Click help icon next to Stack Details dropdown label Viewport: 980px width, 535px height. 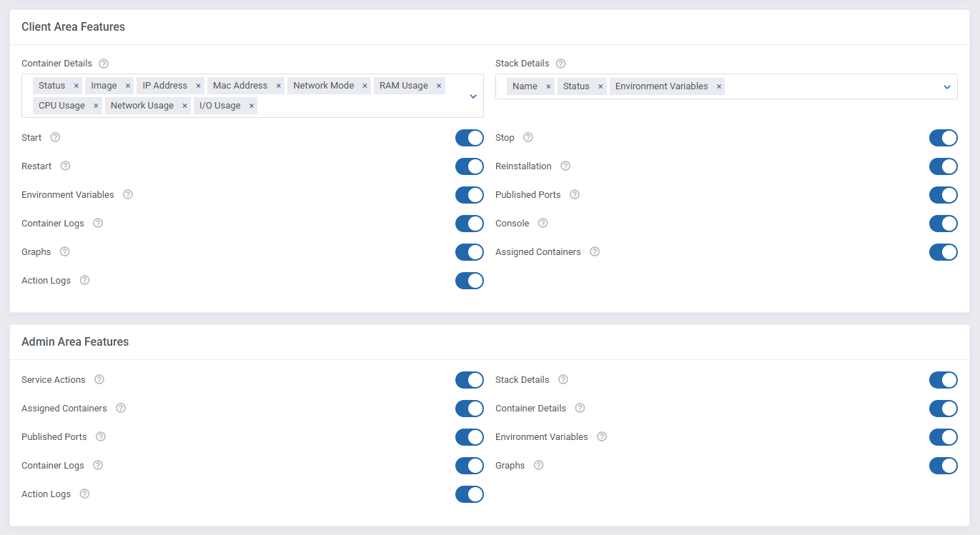560,64
